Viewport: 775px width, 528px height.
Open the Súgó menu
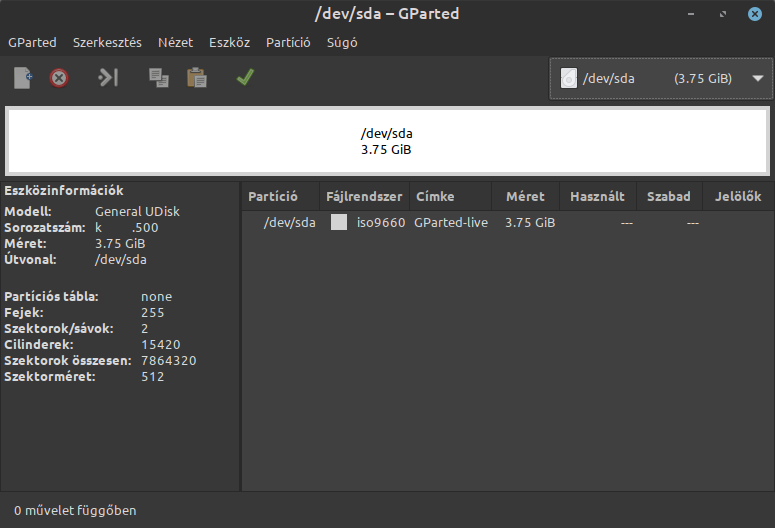pos(342,43)
